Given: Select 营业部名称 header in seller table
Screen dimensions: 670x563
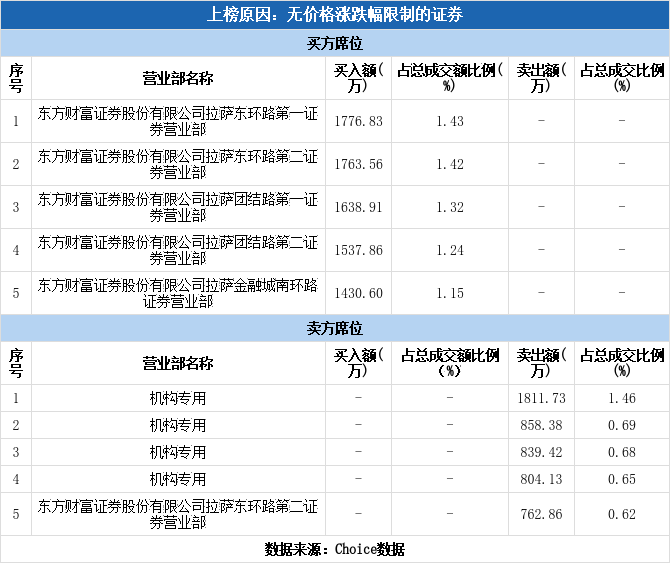Looking at the screenshot, I should (178, 363).
